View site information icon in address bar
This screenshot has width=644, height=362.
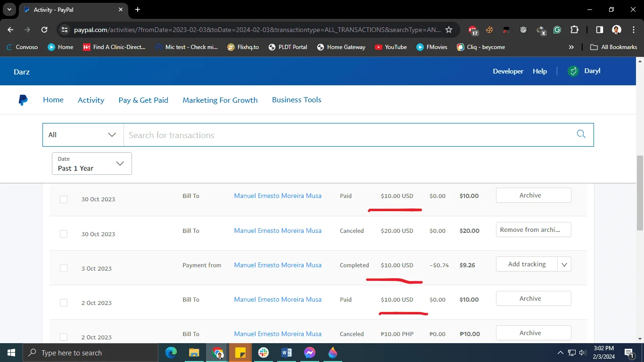coord(65,30)
